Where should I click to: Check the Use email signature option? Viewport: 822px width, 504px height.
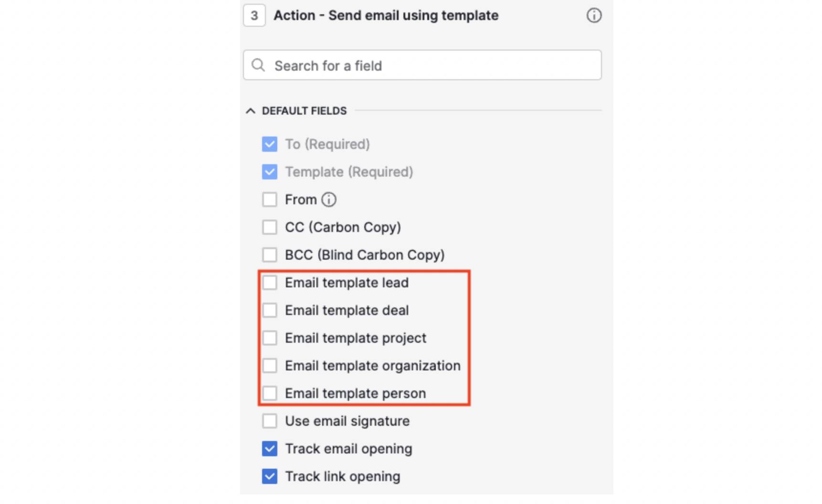tap(270, 421)
